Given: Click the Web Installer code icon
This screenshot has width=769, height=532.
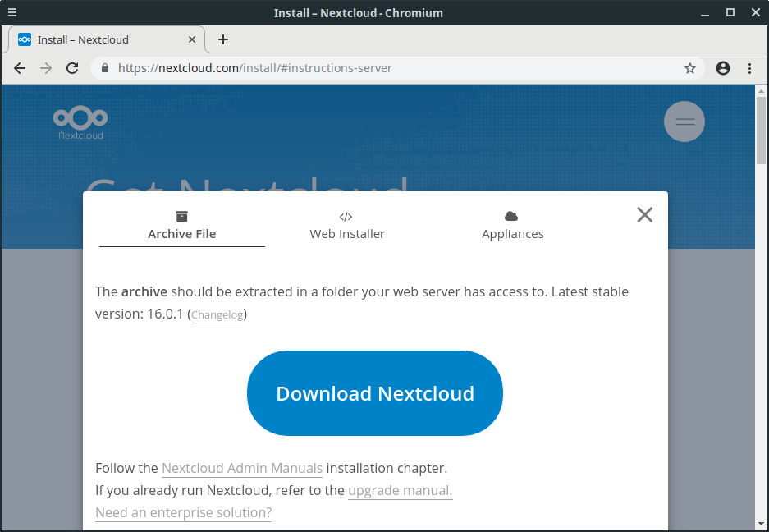Looking at the screenshot, I should 346,216.
